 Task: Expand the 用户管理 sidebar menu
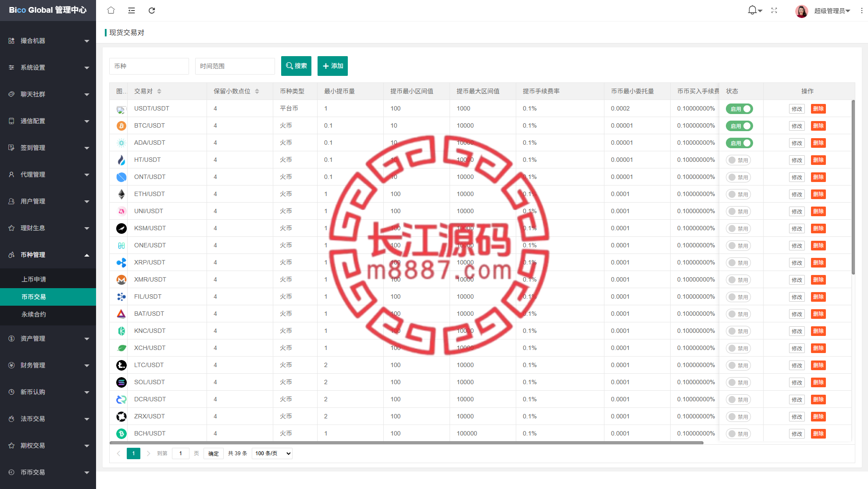[x=48, y=201]
